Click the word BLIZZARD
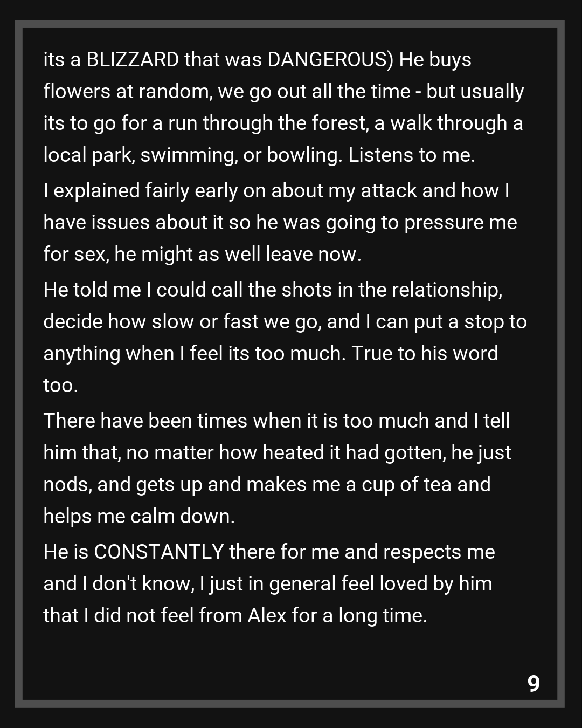582x728 pixels. tap(133, 59)
